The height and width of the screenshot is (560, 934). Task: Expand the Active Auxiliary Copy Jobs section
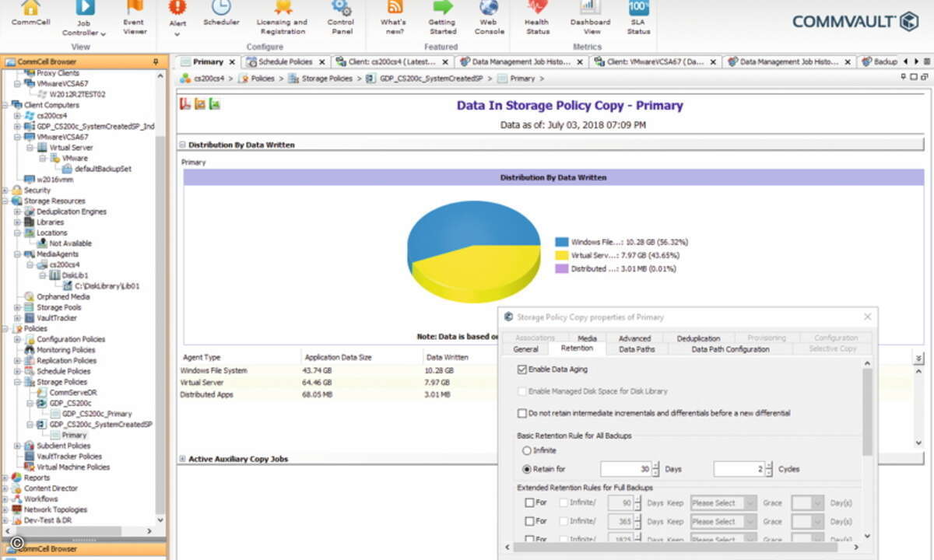183,459
